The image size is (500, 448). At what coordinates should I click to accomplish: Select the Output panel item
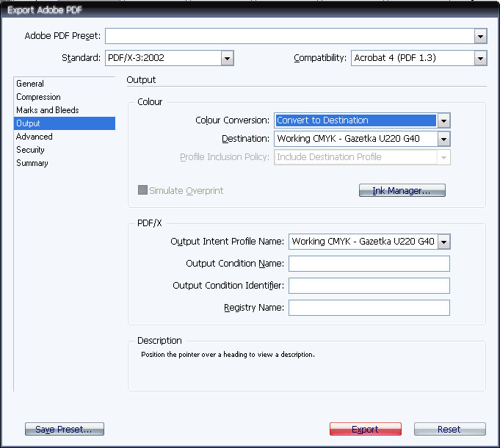pos(65,123)
